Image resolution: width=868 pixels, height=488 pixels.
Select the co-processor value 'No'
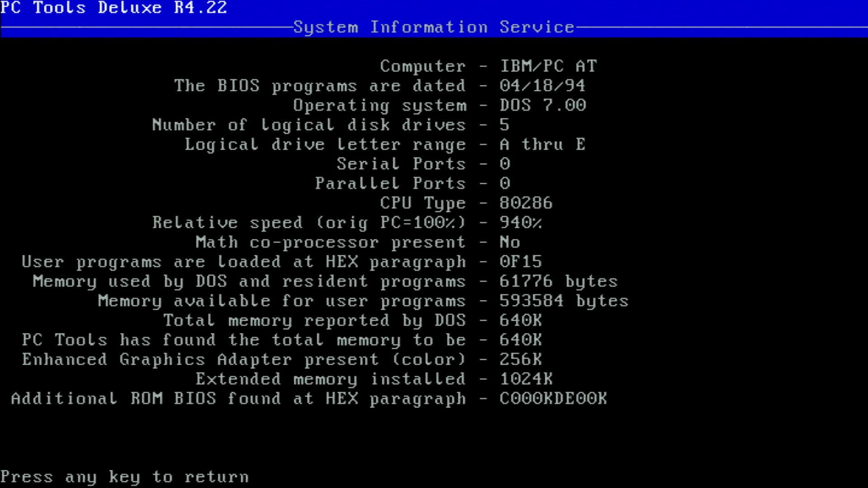click(510, 242)
